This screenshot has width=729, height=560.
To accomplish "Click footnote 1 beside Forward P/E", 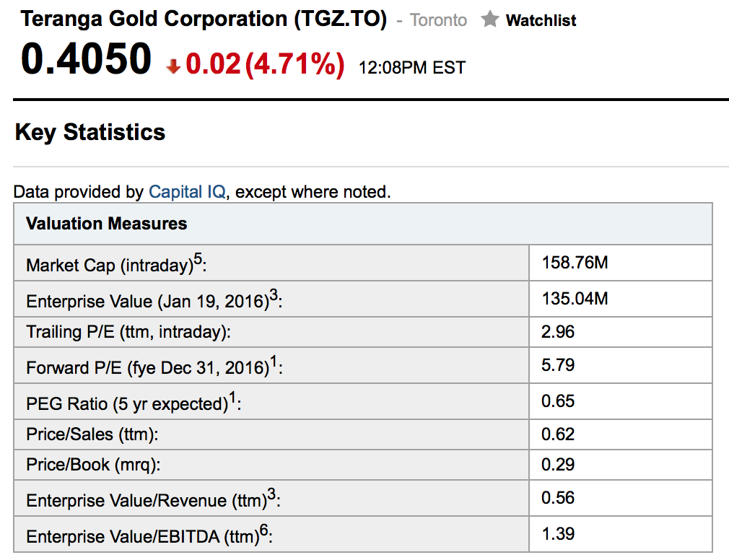I will [x=273, y=362].
